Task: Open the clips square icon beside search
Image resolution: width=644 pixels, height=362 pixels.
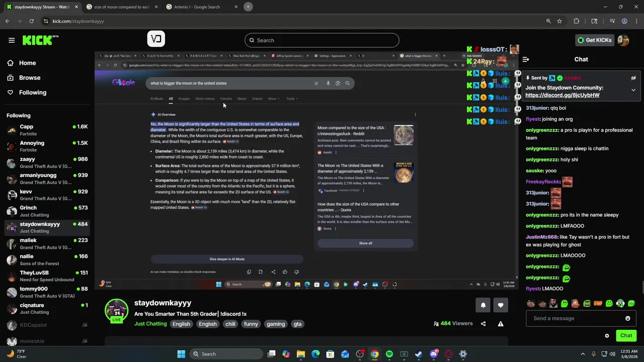Action: 156,39
